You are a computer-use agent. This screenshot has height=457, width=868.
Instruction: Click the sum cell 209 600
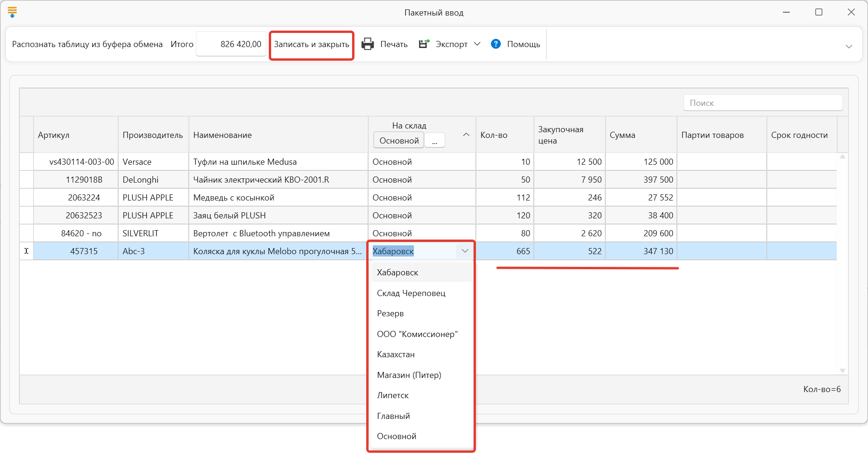(641, 233)
